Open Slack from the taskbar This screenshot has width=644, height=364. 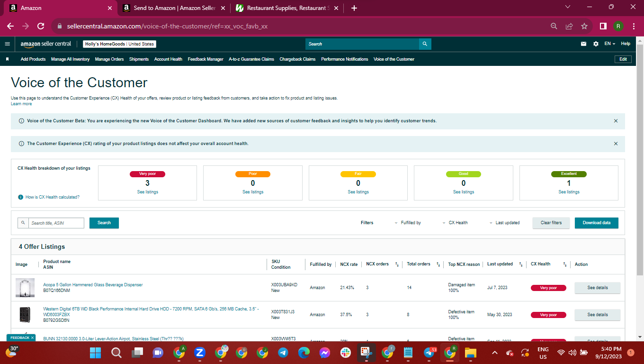point(345,353)
